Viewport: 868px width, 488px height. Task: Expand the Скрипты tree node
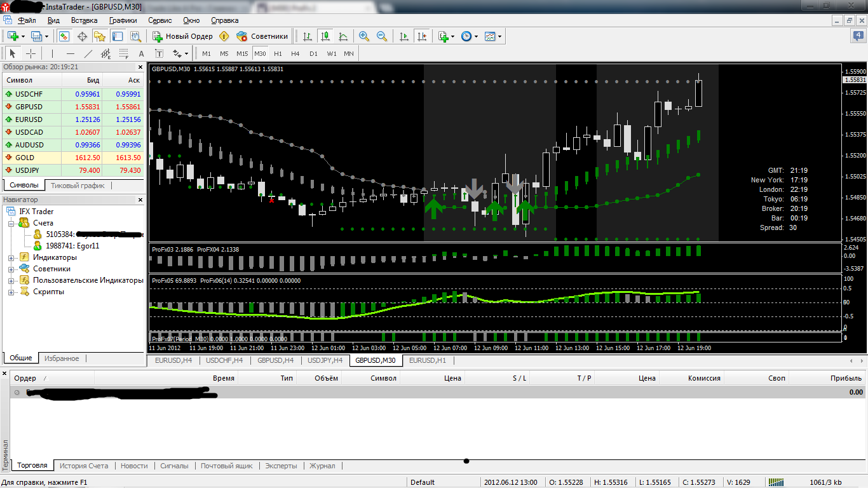pyautogui.click(x=11, y=292)
